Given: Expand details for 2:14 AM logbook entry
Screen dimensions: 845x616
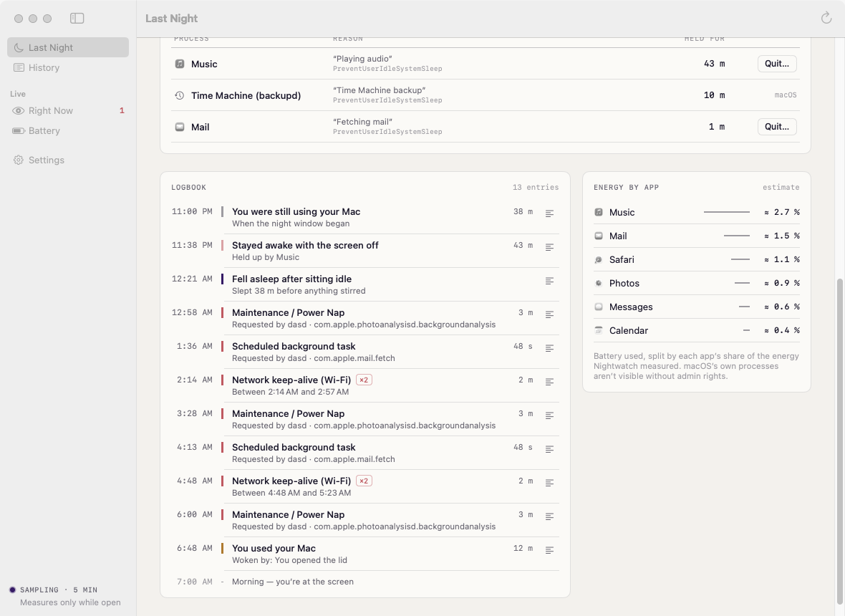Looking at the screenshot, I should point(549,382).
